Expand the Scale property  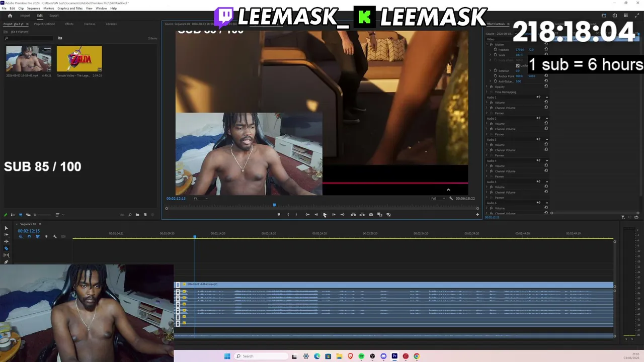491,55
